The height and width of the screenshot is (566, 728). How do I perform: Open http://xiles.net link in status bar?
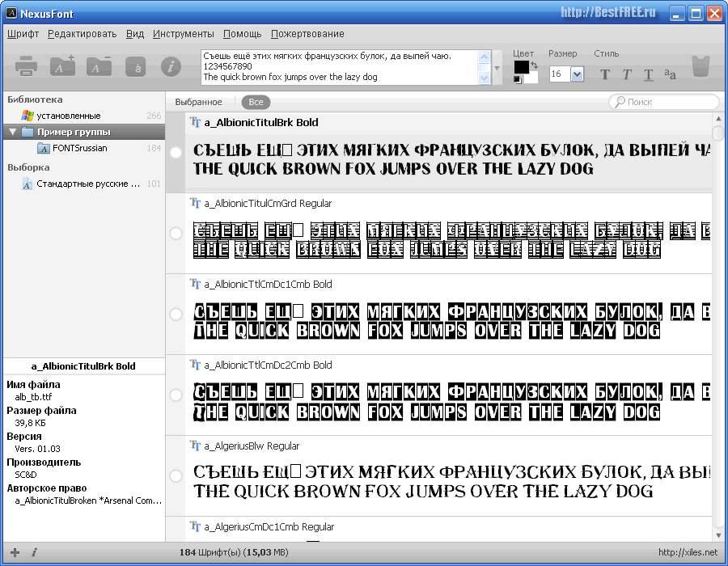(688, 552)
